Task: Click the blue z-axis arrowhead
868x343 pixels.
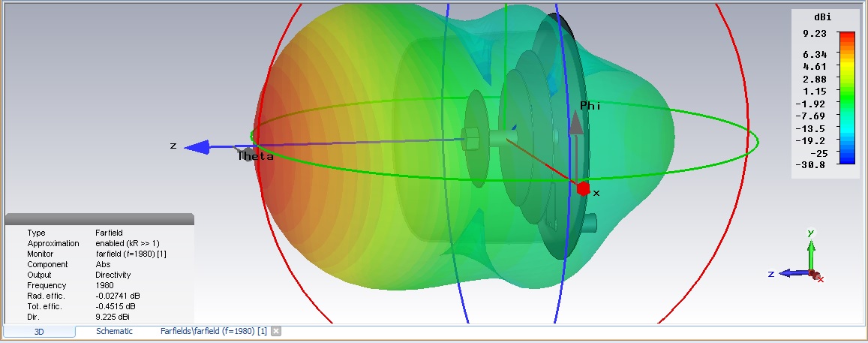Action: click(x=197, y=147)
